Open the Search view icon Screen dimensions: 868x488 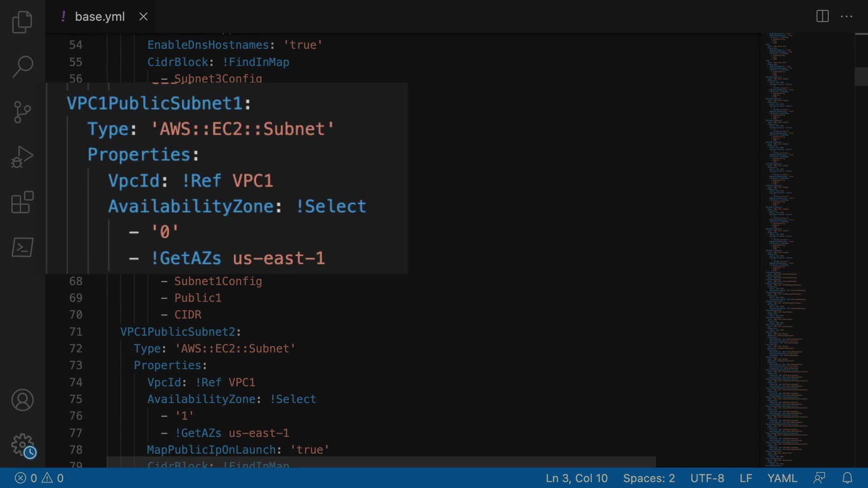click(22, 66)
